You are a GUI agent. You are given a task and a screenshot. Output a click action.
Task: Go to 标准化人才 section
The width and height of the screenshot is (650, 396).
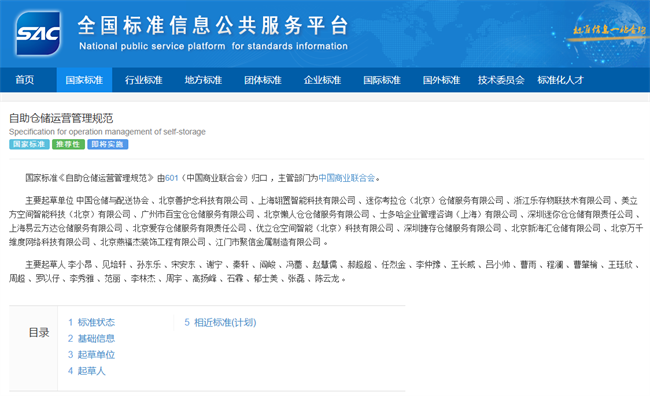point(560,80)
